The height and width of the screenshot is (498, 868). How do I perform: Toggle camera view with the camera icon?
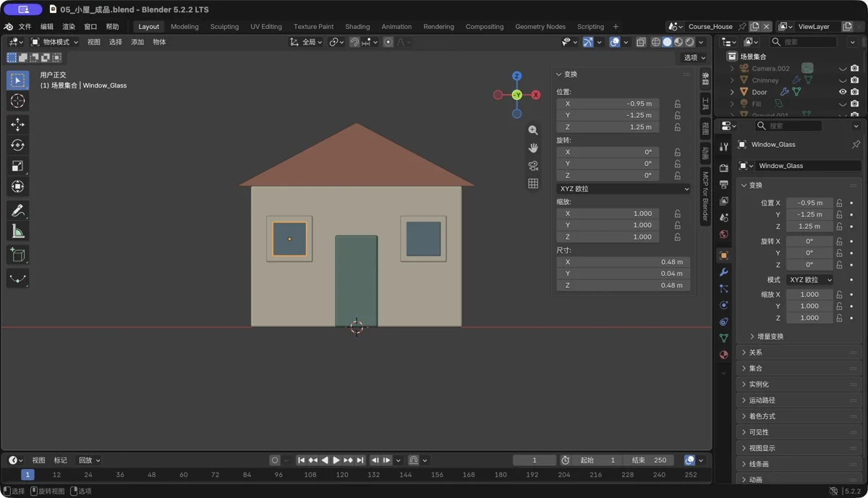(x=533, y=166)
